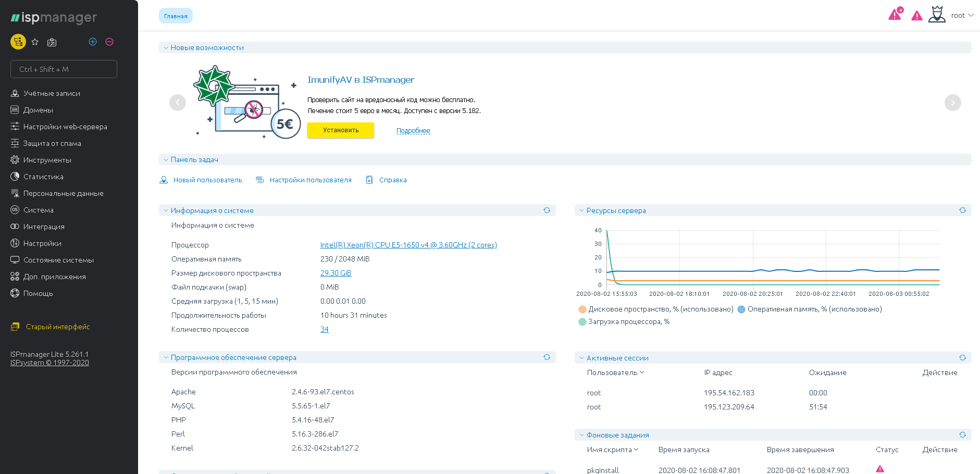The image size is (980, 474).
Task: Open the process count 34 link
Action: tap(325, 330)
